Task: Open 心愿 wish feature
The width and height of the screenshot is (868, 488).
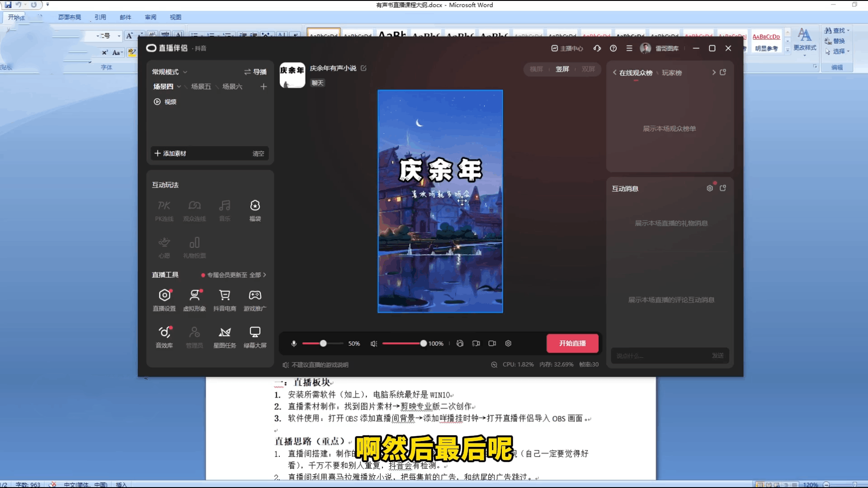Action: point(164,248)
